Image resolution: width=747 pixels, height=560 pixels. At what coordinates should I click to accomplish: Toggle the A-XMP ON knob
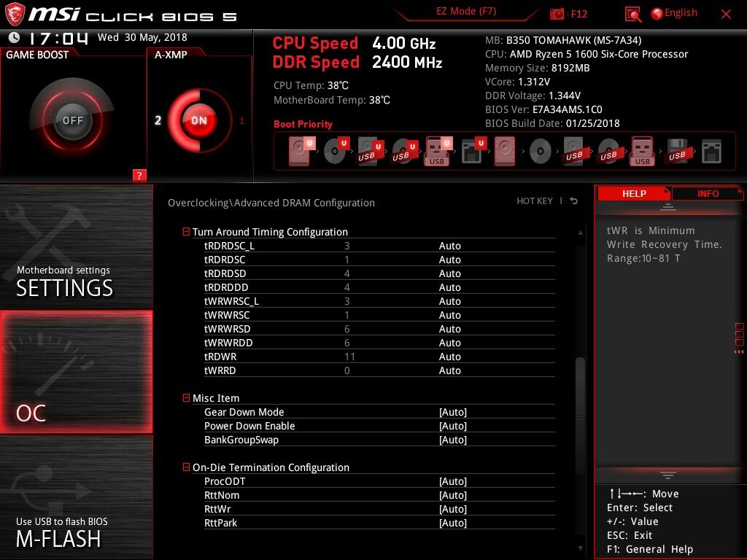(199, 120)
